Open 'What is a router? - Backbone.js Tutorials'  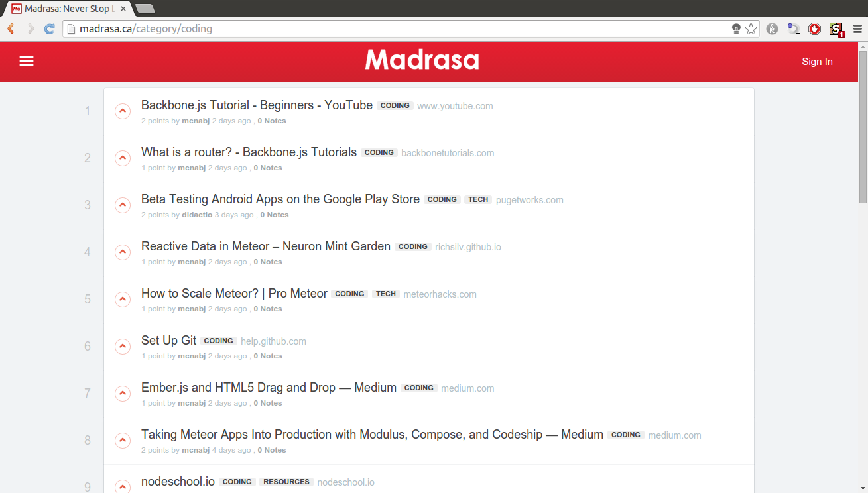point(249,152)
